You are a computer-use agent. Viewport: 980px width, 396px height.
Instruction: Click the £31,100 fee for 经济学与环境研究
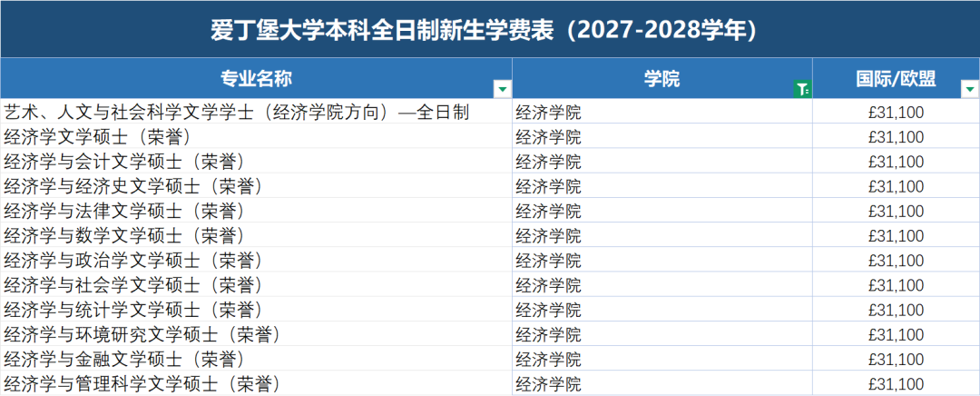click(897, 334)
